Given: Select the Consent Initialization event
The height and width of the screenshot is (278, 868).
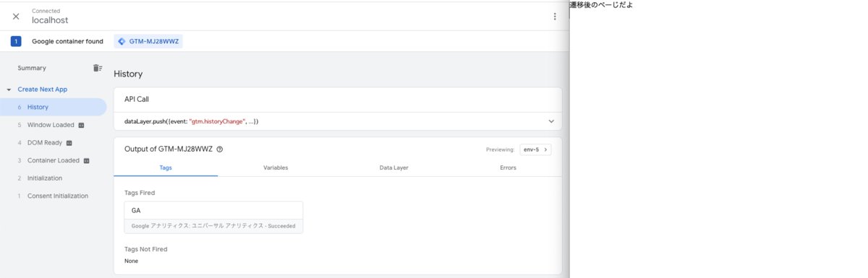Looking at the screenshot, I should coord(54,196).
